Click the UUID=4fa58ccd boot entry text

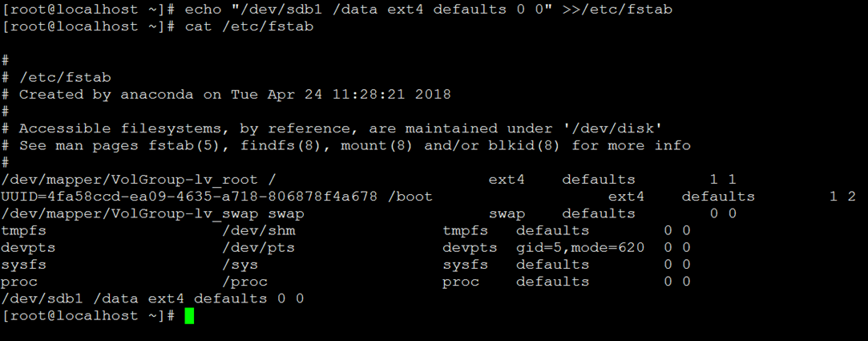(189, 197)
